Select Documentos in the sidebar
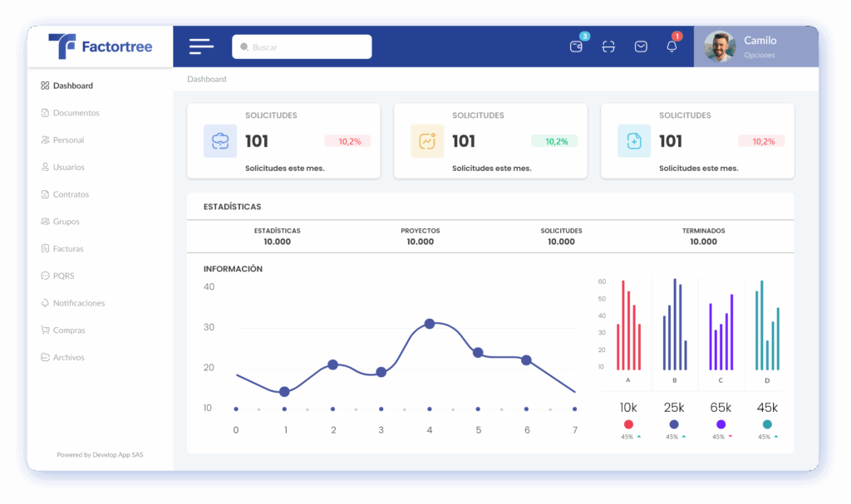851x504 pixels. click(76, 113)
